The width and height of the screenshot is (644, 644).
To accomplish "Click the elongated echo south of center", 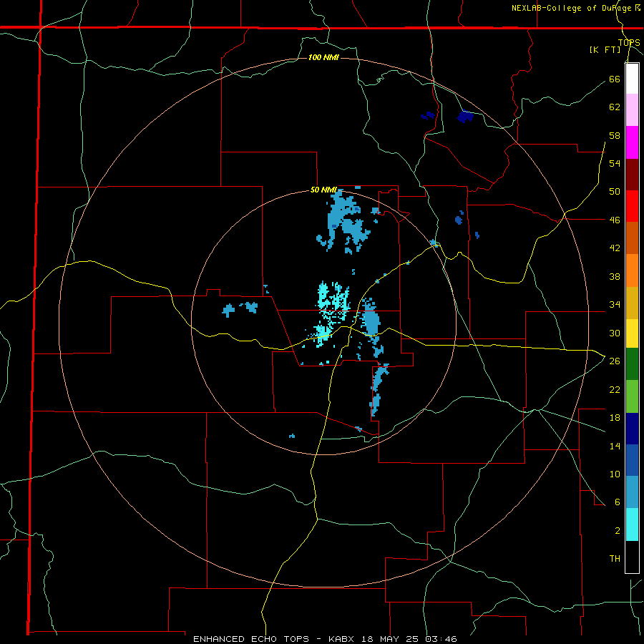I will tap(378, 390).
